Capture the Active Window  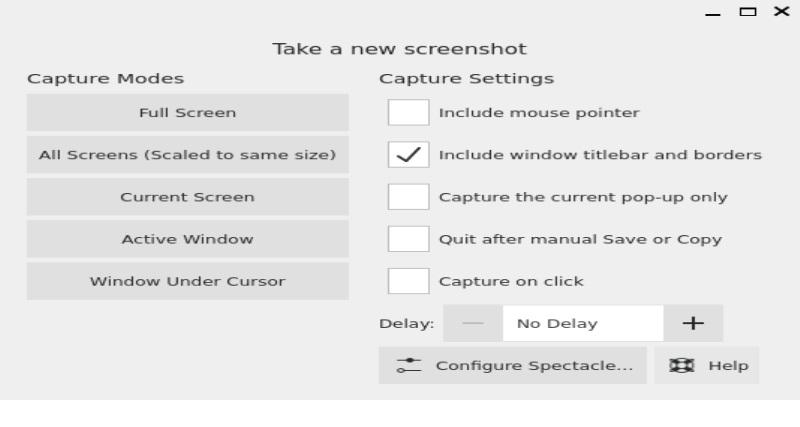187,239
